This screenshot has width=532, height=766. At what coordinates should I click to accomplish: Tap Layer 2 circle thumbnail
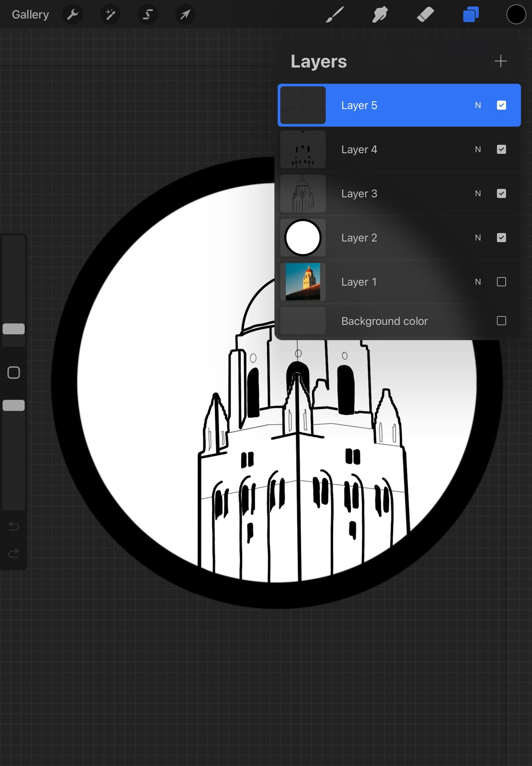click(303, 238)
